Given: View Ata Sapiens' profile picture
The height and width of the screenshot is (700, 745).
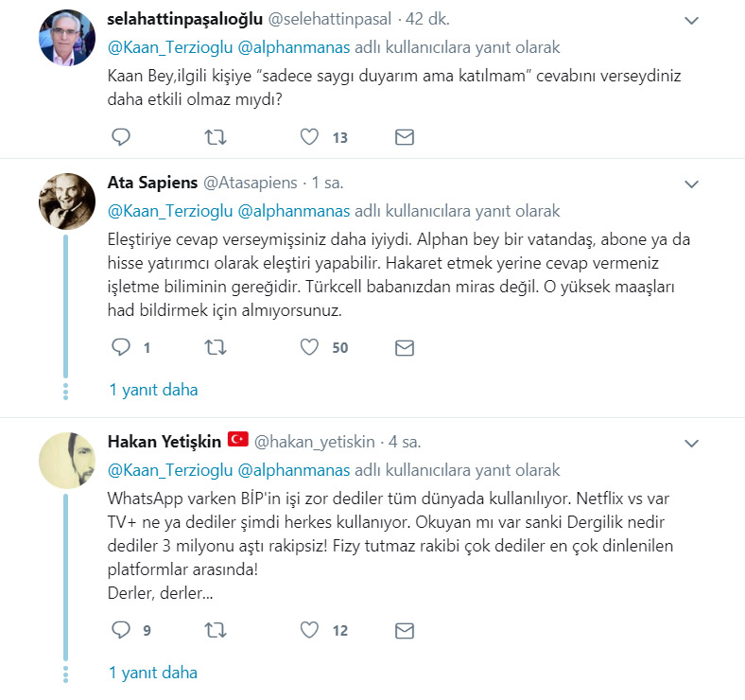Looking at the screenshot, I should [x=65, y=202].
